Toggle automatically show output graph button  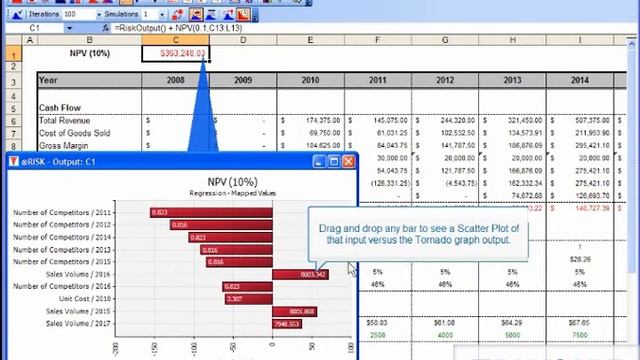[196, 15]
